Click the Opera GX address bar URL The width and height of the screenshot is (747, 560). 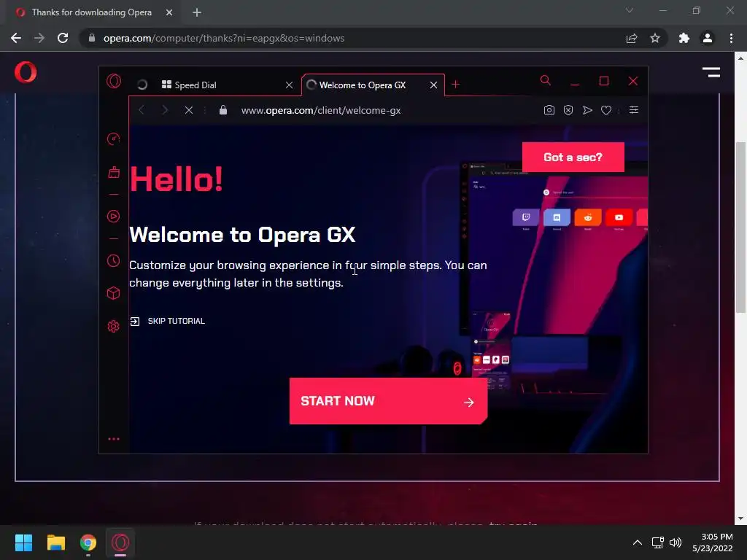321,111
